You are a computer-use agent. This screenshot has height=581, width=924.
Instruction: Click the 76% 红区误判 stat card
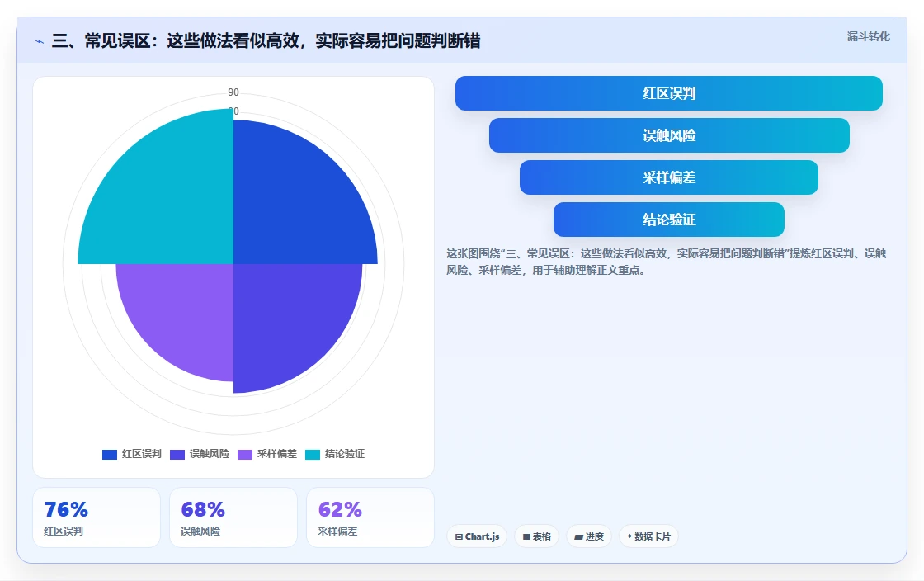(97, 517)
